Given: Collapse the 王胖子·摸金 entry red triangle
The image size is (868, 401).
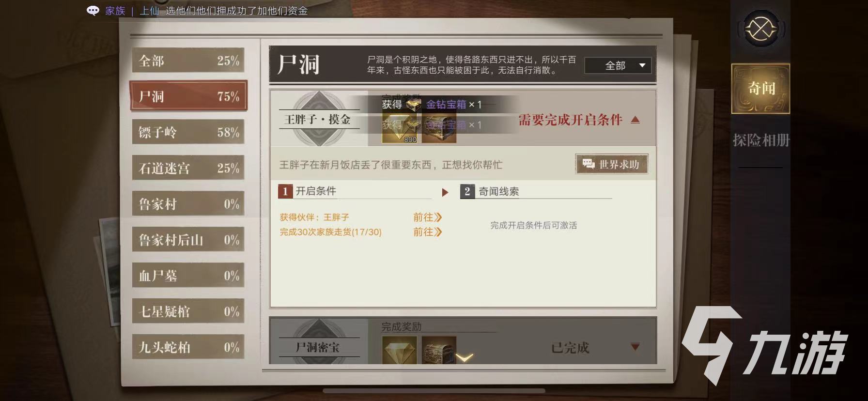Looking at the screenshot, I should 635,120.
